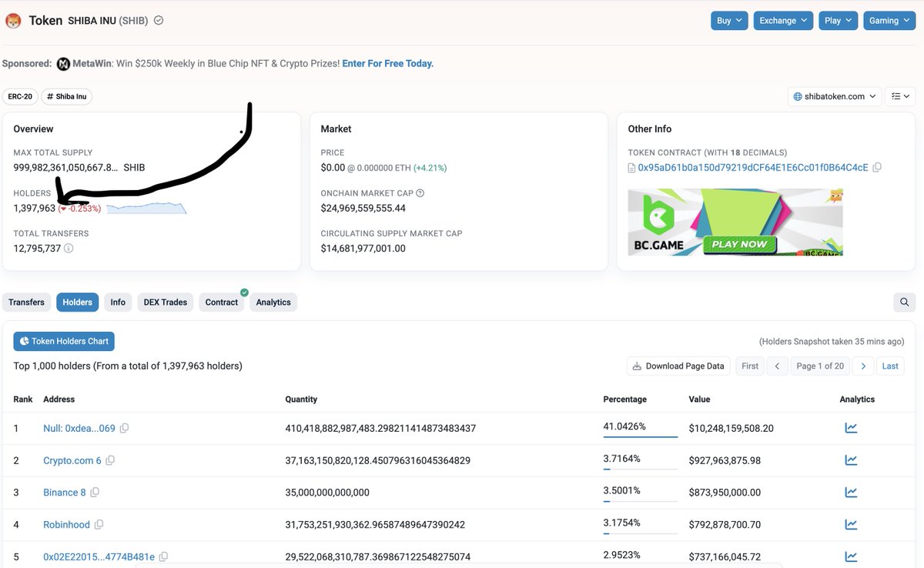The width and height of the screenshot is (924, 568).
Task: Copy the Crypto.com 6 address
Action: click(x=110, y=460)
